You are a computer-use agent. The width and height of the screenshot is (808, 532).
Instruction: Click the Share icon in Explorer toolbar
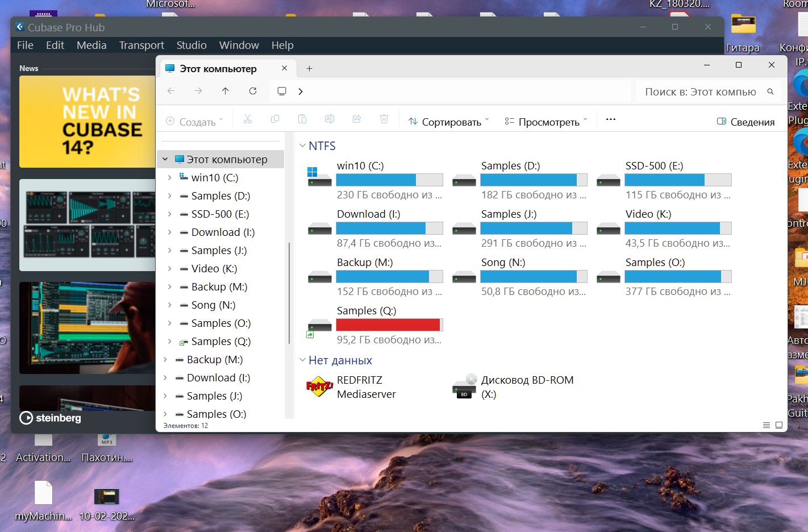(x=357, y=119)
